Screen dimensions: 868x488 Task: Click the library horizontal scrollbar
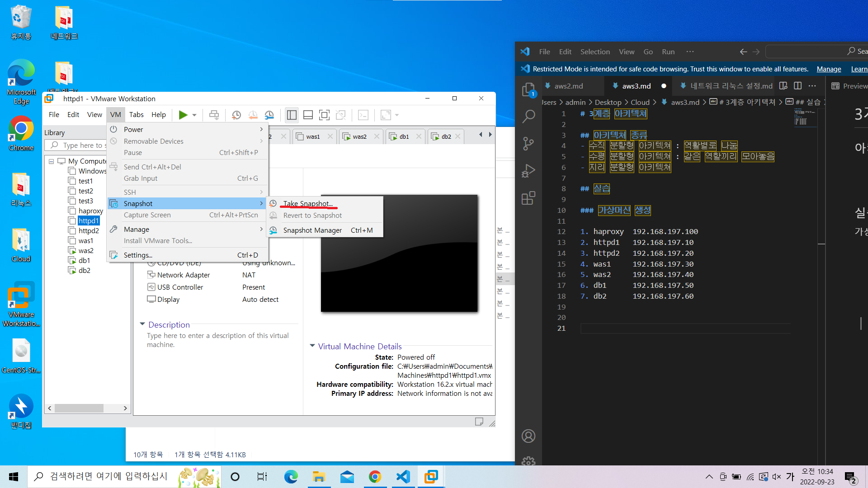[x=79, y=408]
